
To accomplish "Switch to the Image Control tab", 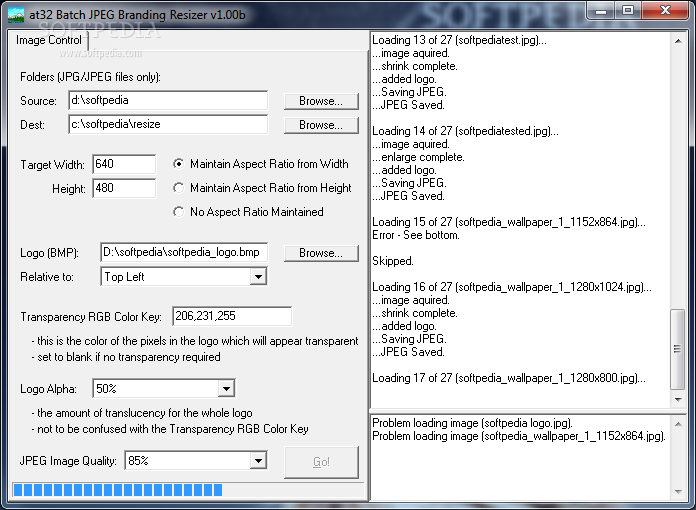I will coord(48,40).
